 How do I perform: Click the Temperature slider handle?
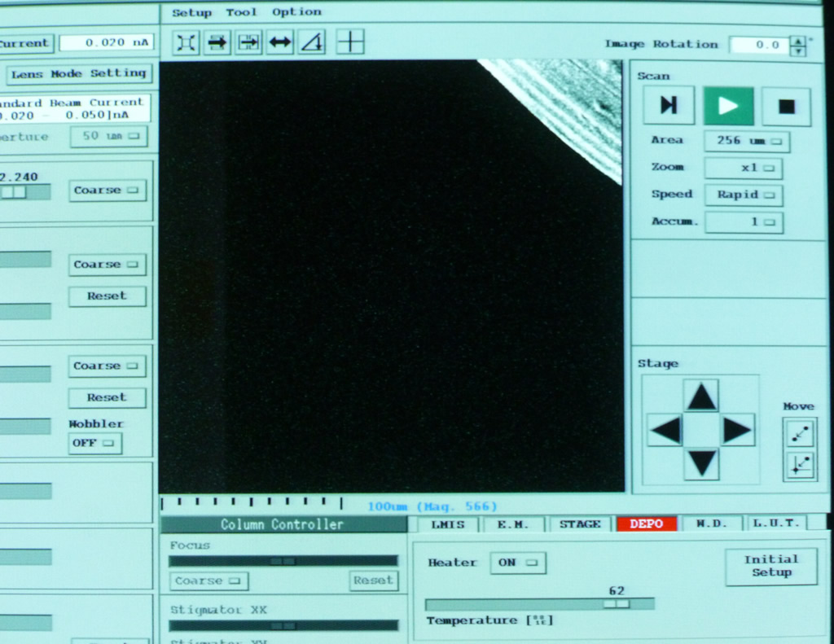coord(616,604)
